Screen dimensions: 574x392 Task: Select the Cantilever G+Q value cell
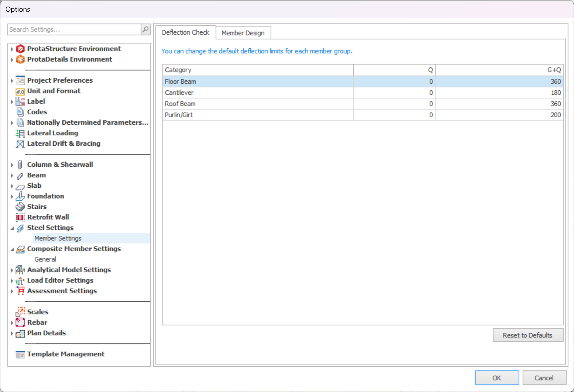point(499,93)
